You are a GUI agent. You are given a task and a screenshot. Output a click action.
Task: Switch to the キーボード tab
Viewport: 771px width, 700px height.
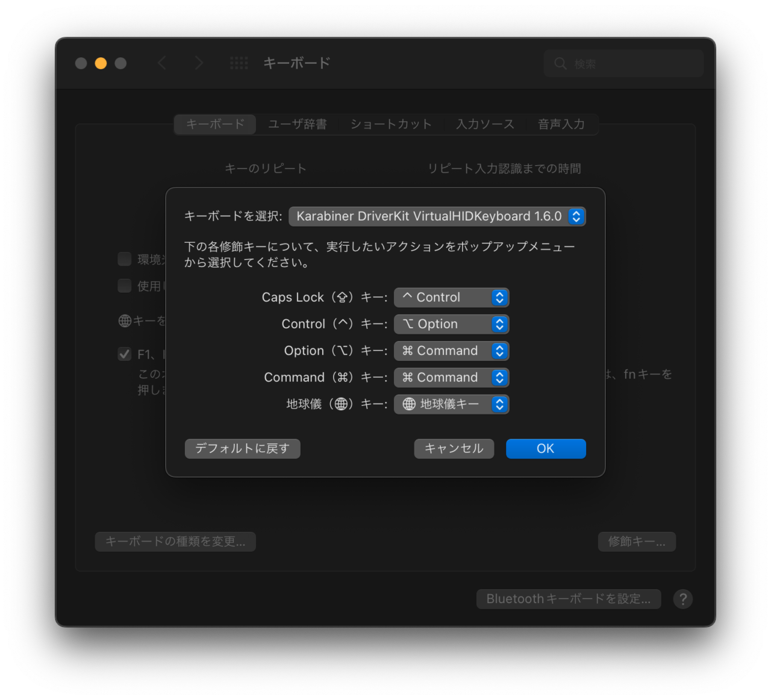pos(215,124)
